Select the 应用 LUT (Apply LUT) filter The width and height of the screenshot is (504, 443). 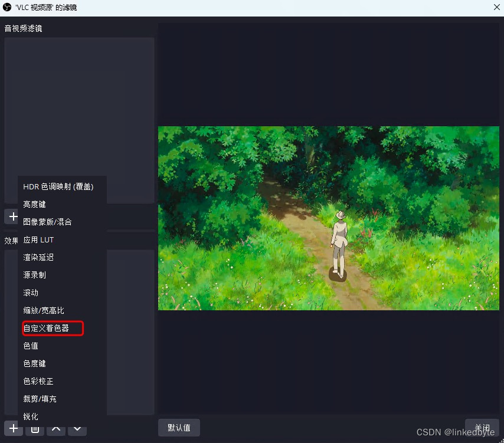click(38, 239)
